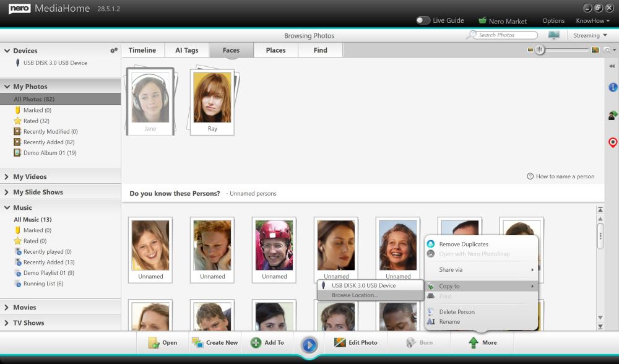Expand the My Videos section

(x=6, y=176)
